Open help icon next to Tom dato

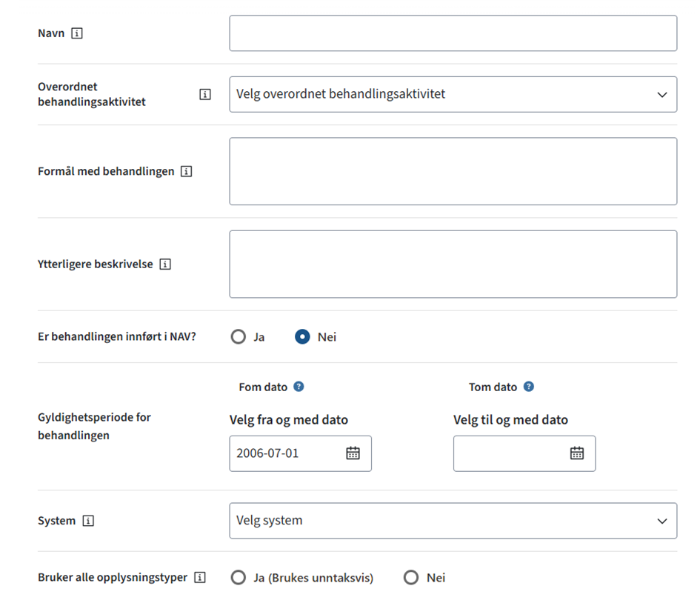(529, 387)
